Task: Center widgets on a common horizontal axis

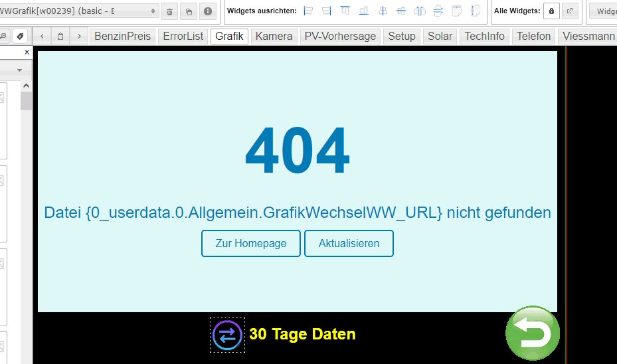Action: pos(401,11)
